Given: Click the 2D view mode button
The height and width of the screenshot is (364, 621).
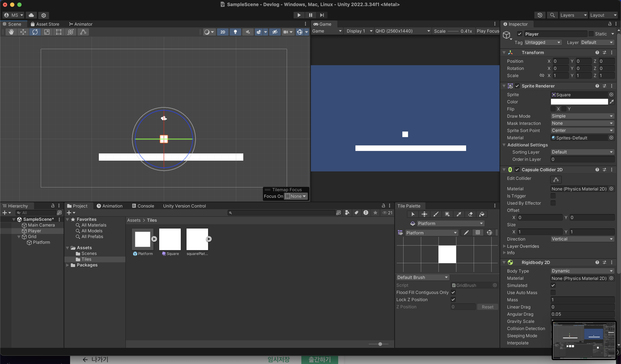Looking at the screenshot, I should (222, 32).
